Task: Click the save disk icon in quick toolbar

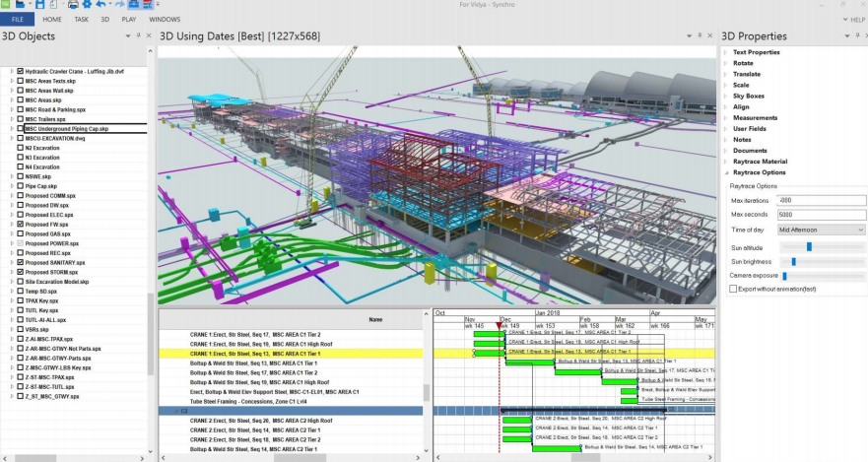Action: tap(39, 4)
